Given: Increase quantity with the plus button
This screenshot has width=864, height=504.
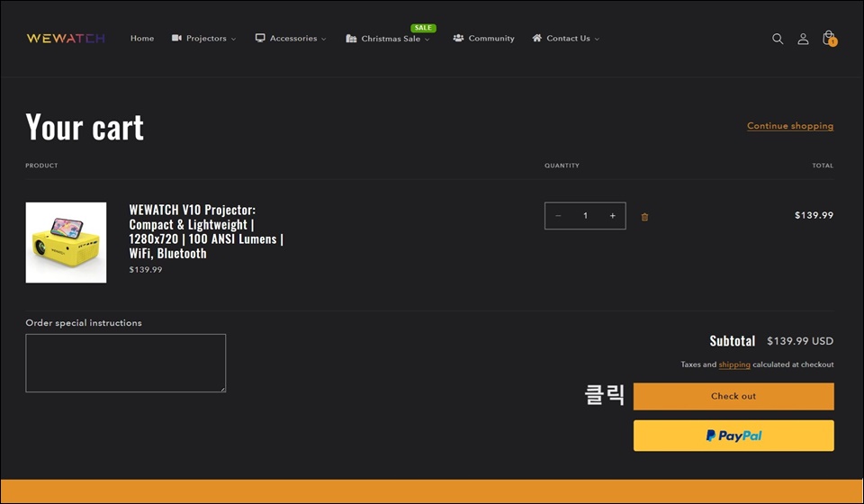Looking at the screenshot, I should coord(612,216).
